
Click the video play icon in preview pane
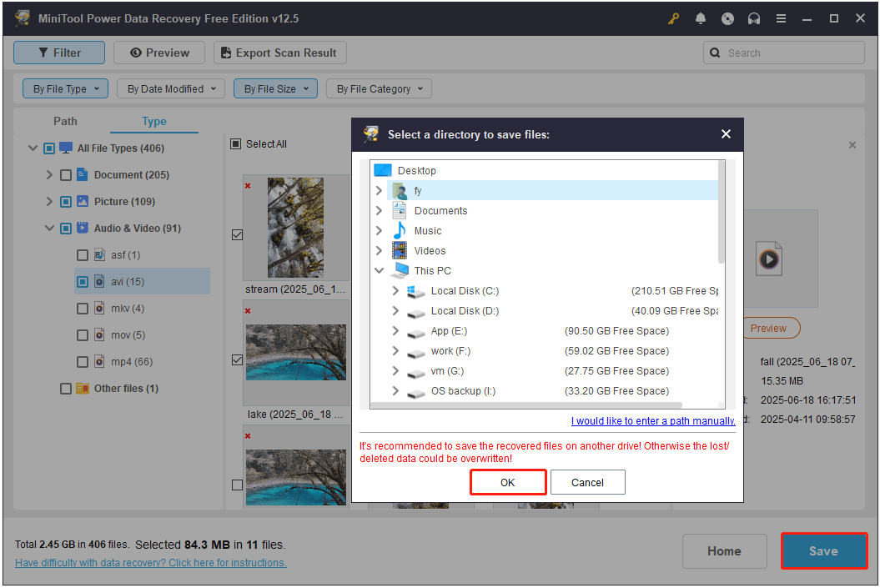click(x=769, y=260)
